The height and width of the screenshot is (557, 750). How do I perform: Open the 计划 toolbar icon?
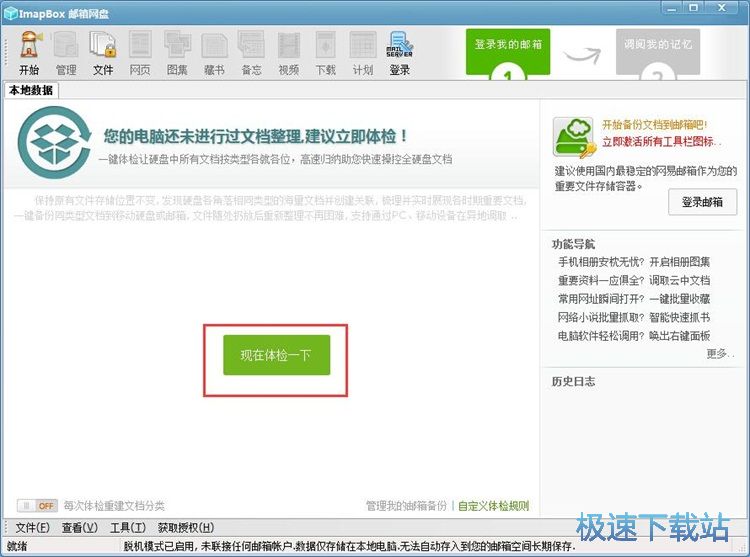tap(363, 53)
